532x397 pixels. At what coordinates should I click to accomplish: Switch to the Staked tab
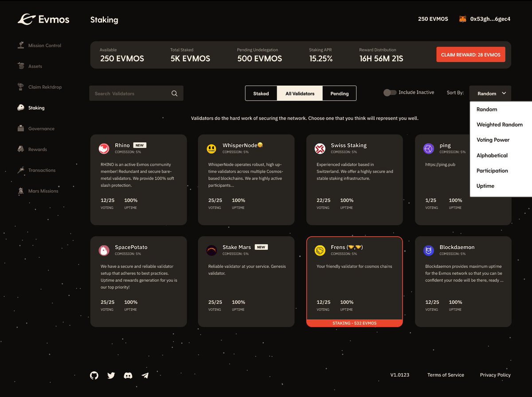coord(261,93)
